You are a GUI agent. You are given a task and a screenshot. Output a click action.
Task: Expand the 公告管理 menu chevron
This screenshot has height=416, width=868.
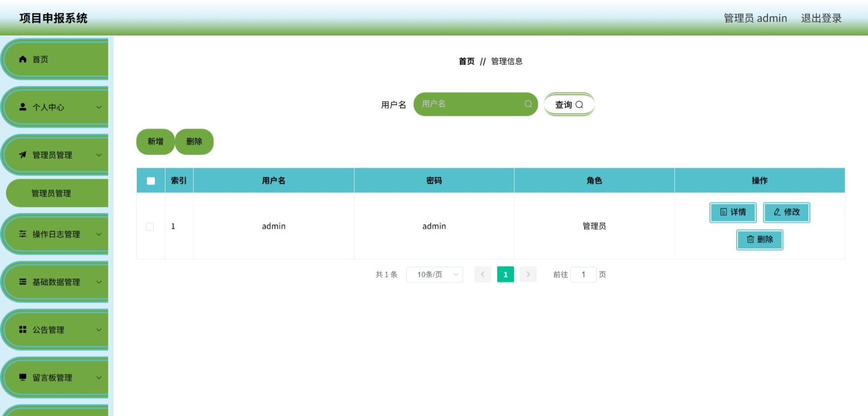pyautogui.click(x=99, y=330)
